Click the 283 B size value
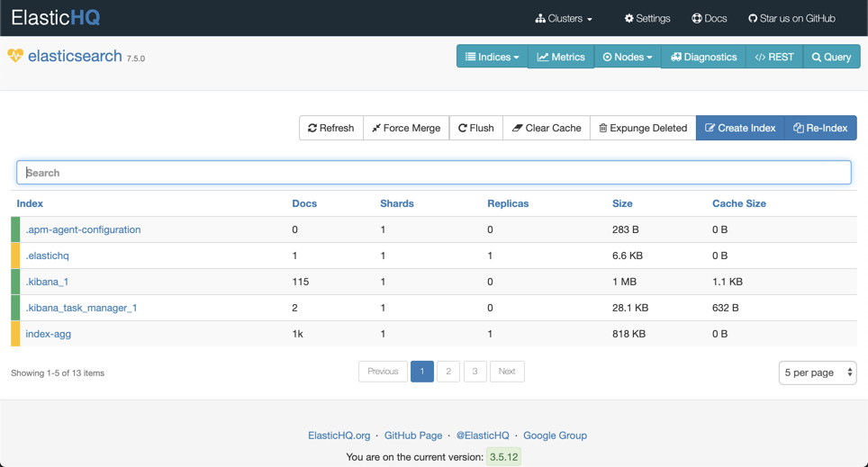868x467 pixels. 626,229
